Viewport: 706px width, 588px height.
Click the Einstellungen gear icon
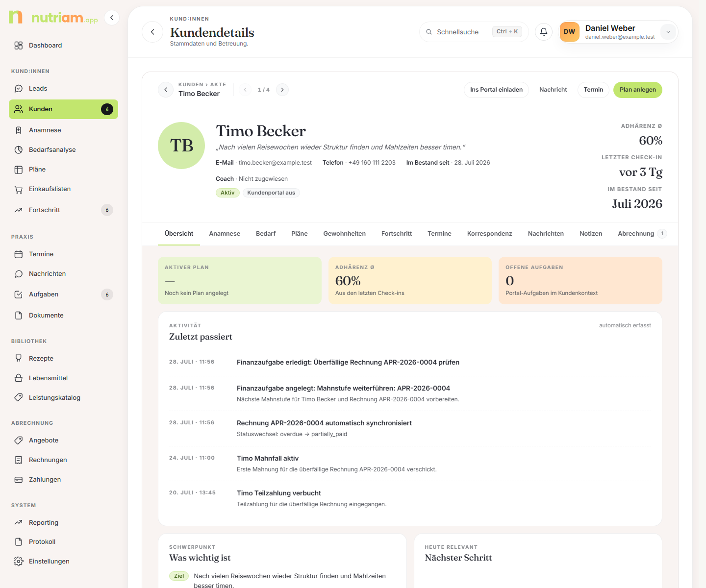(x=19, y=562)
